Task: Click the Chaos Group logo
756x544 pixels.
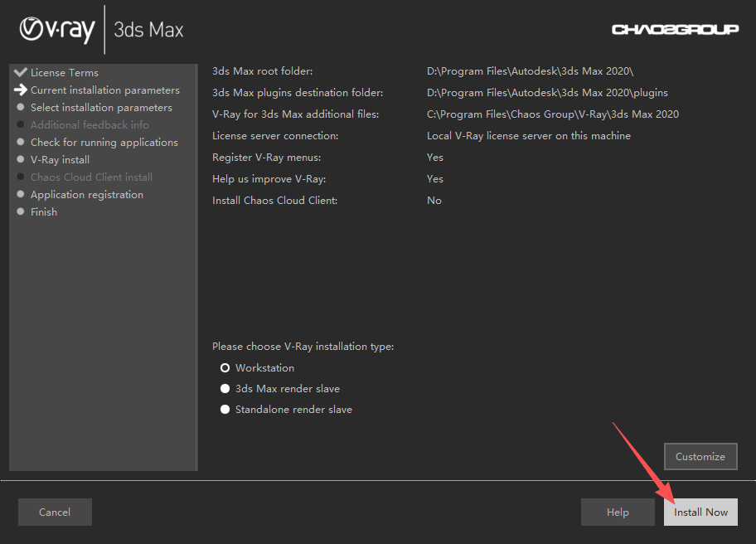Action: [x=675, y=30]
